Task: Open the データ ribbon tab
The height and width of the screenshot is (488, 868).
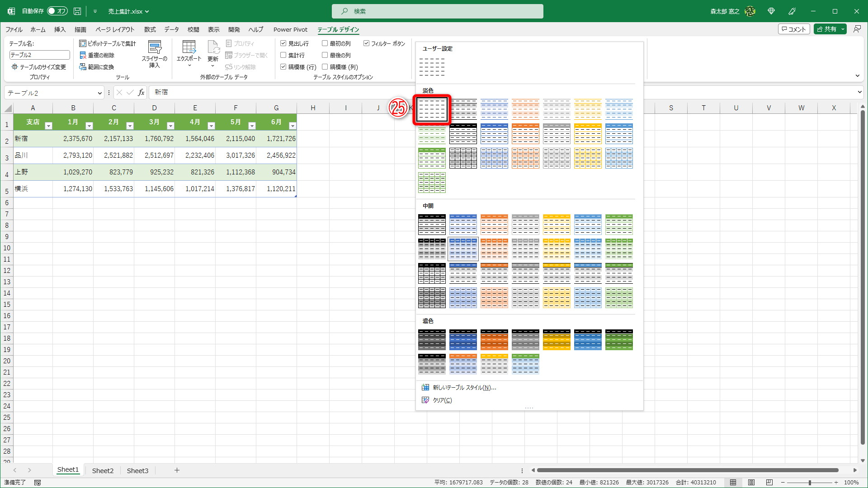Action: coord(171,29)
